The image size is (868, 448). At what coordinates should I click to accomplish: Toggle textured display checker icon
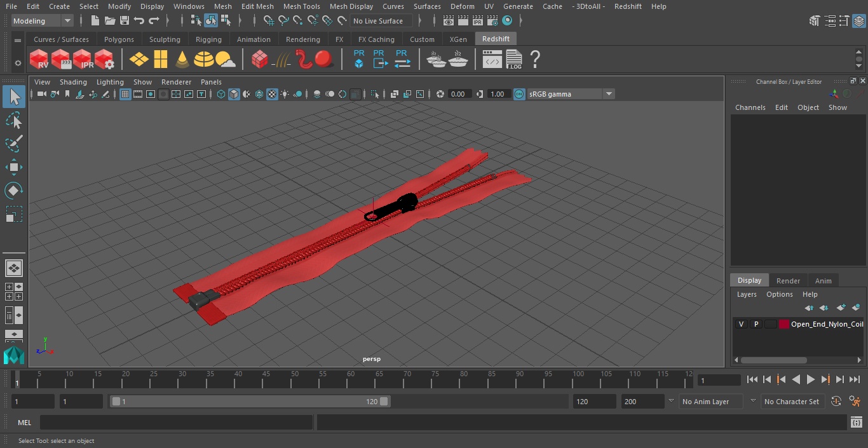[272, 94]
